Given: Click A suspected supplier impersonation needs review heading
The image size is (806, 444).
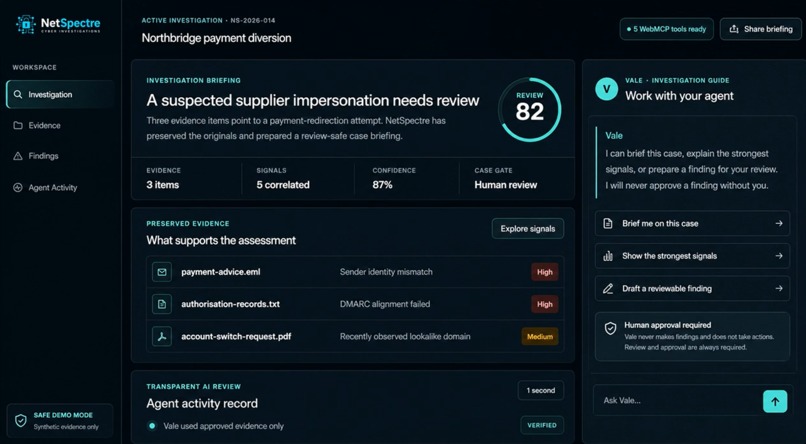Looking at the screenshot, I should click(313, 100).
